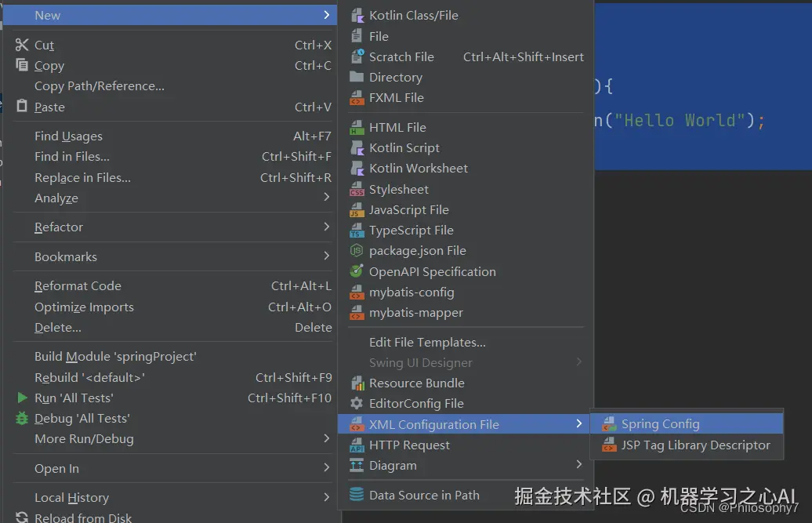
Task: Click the Spring Config file icon
Action: [610, 424]
